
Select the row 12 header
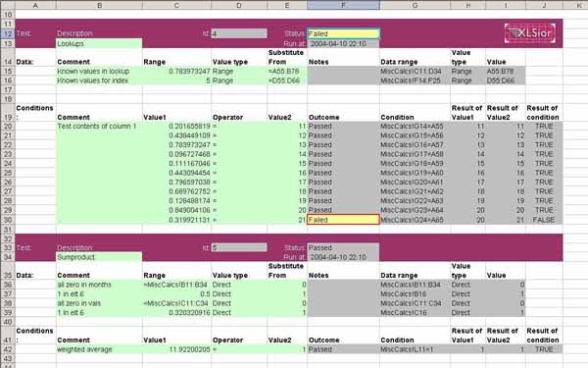click(x=8, y=33)
